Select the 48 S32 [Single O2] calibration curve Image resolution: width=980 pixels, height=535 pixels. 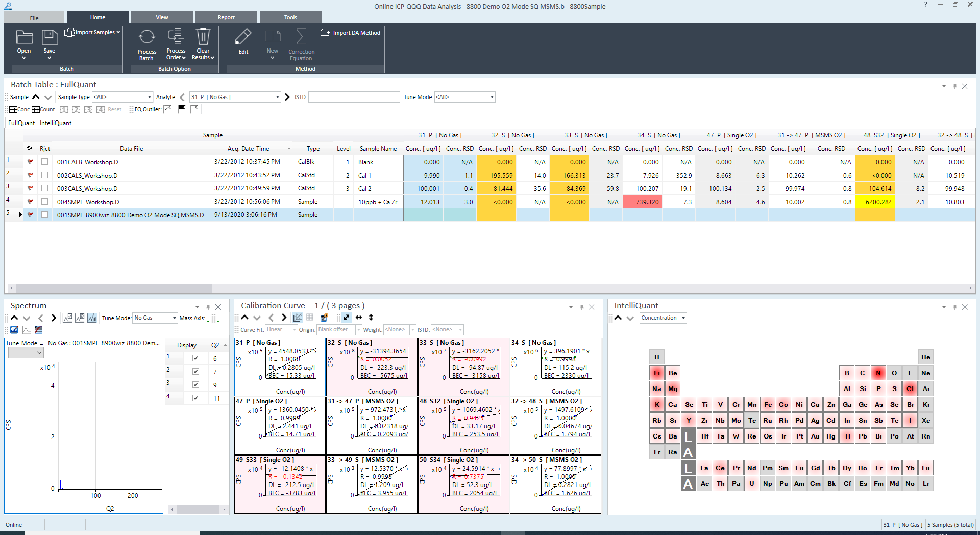pyautogui.click(x=463, y=426)
